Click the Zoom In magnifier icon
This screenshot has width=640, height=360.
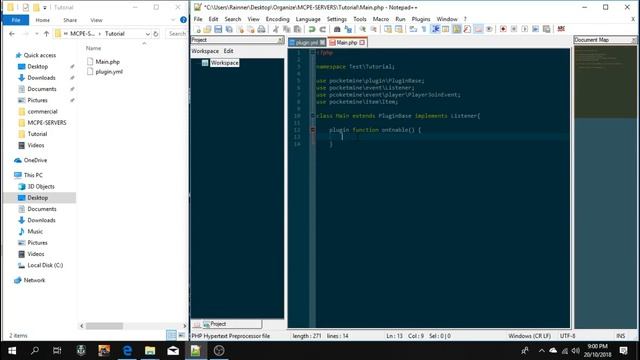pos(362,29)
